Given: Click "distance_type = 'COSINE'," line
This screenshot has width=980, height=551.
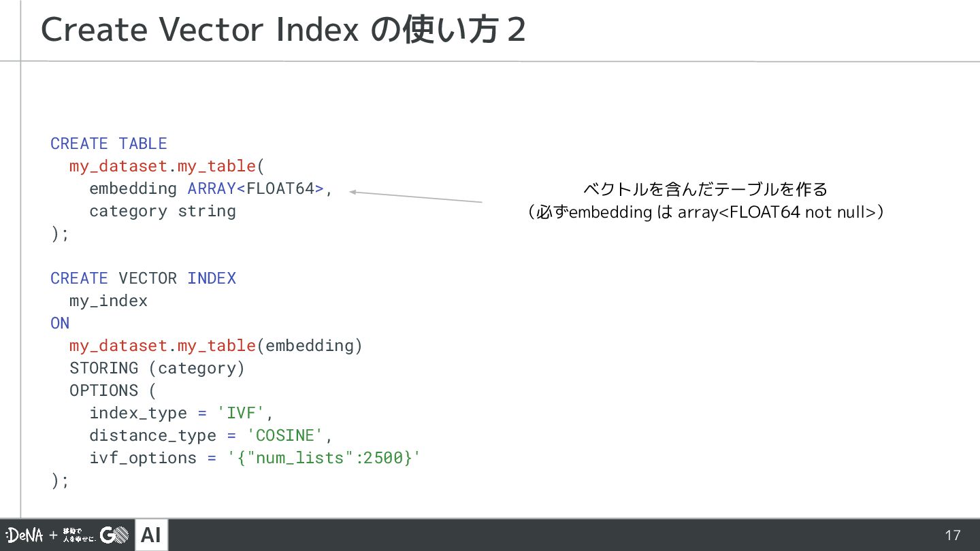Looking at the screenshot, I should (x=211, y=435).
